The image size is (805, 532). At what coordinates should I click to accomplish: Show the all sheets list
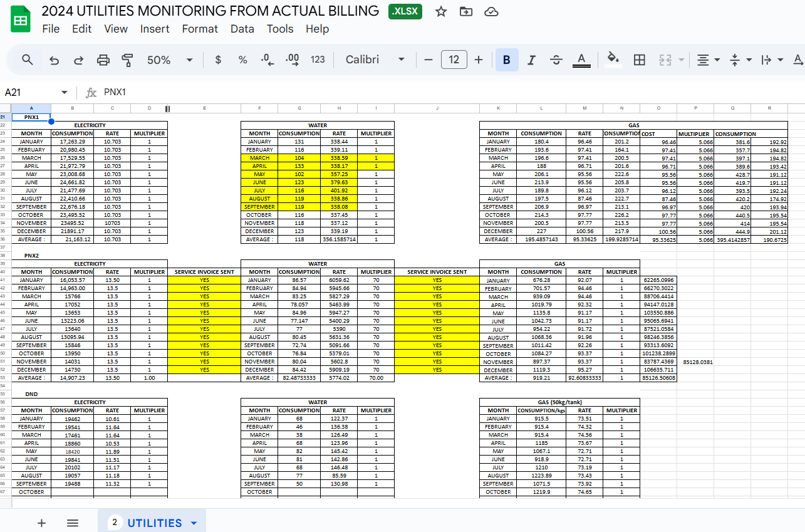click(73, 523)
